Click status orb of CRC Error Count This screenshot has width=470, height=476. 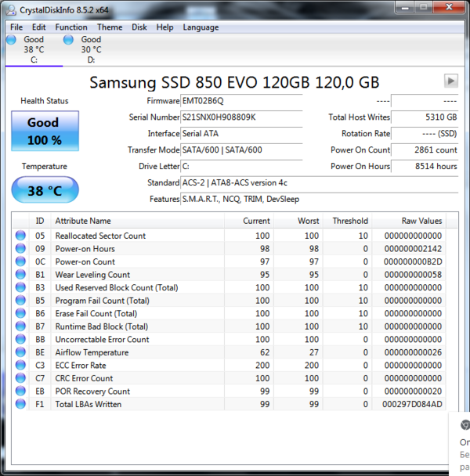click(20, 378)
